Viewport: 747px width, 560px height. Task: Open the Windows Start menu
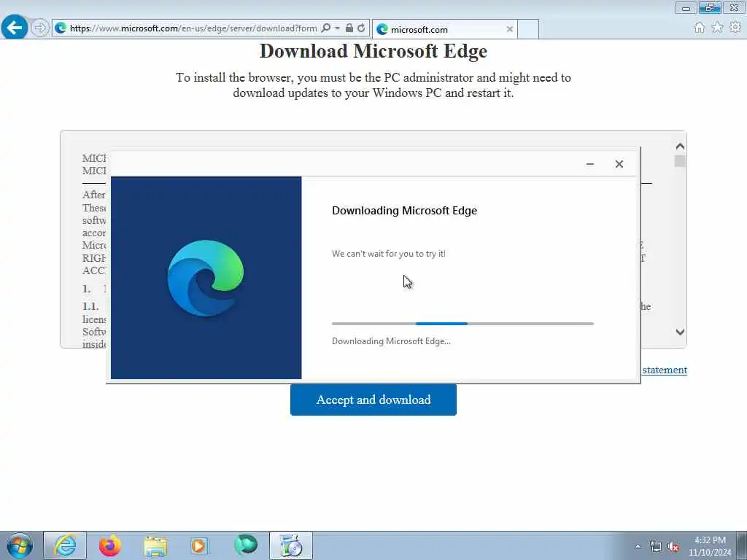[x=20, y=545]
